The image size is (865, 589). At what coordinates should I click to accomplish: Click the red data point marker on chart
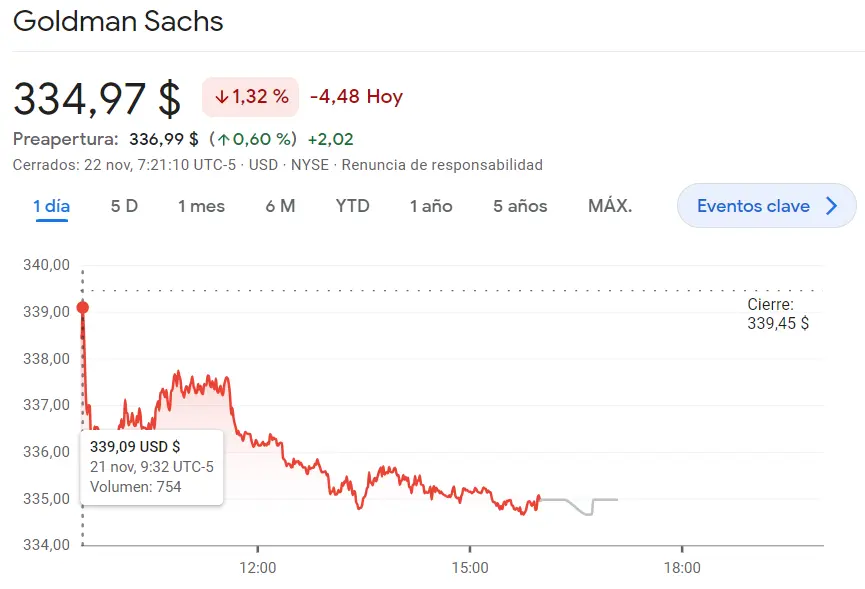coord(80,309)
